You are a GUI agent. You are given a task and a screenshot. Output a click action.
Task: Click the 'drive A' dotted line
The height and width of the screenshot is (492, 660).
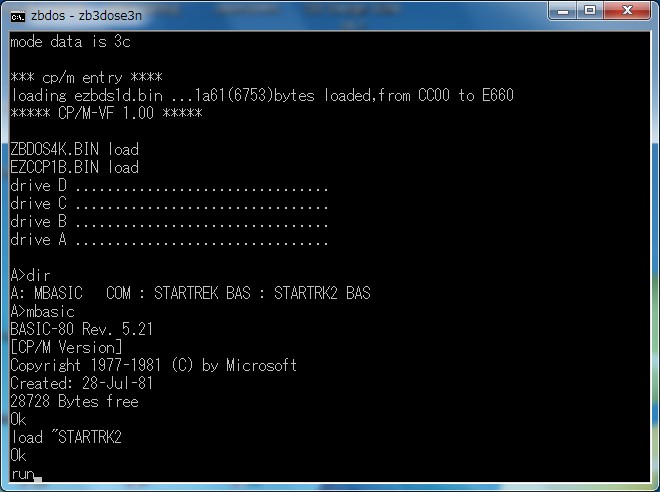(169, 239)
